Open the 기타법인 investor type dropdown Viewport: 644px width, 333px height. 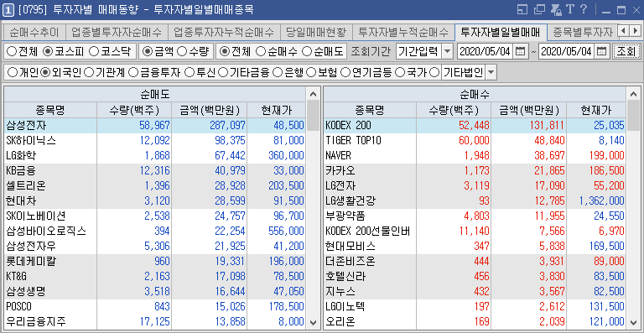[491, 73]
